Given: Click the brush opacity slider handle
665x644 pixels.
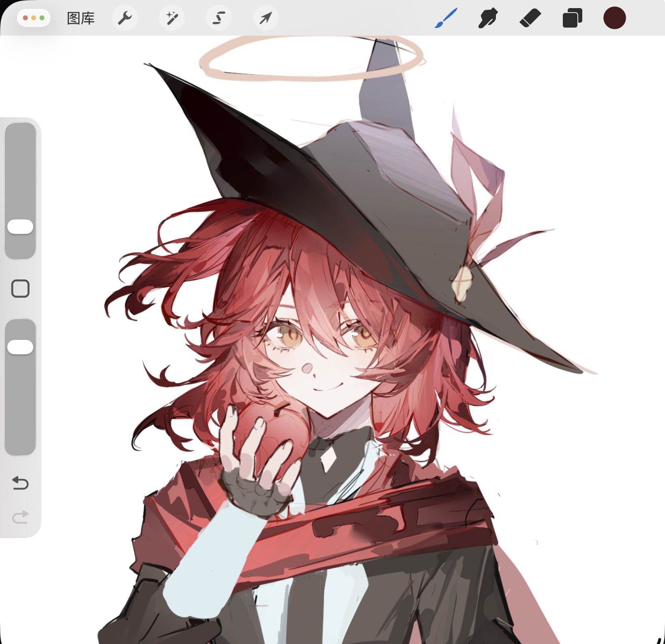Looking at the screenshot, I should (20, 347).
